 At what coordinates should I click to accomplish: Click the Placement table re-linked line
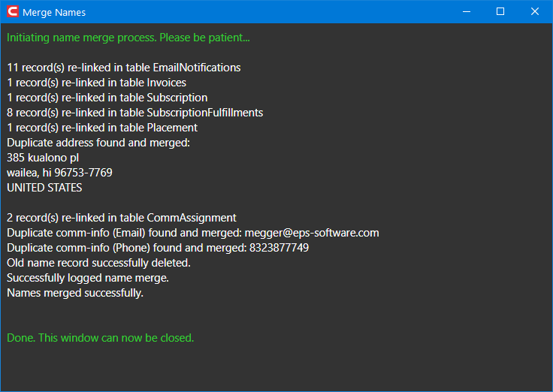(102, 128)
